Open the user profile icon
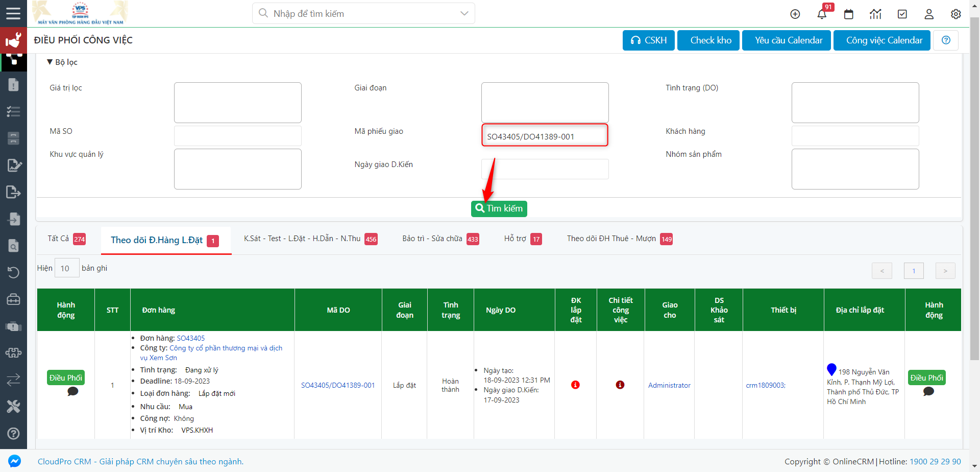 tap(929, 14)
